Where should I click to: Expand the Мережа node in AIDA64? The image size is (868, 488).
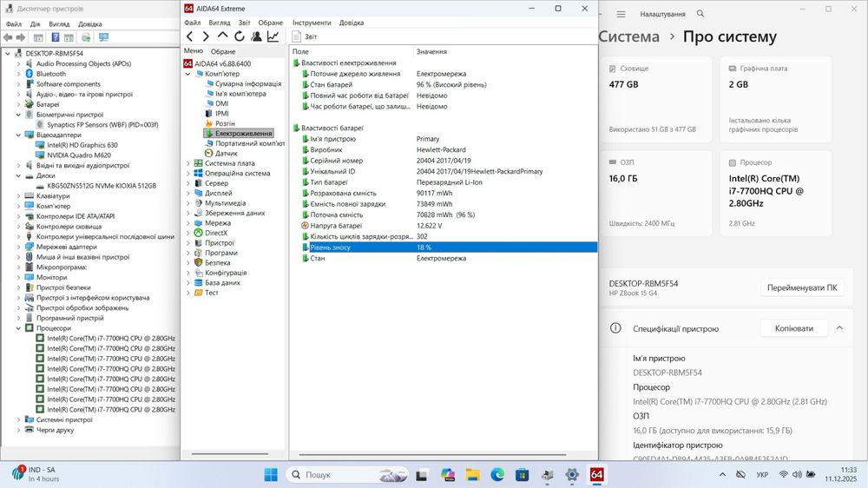pos(187,223)
